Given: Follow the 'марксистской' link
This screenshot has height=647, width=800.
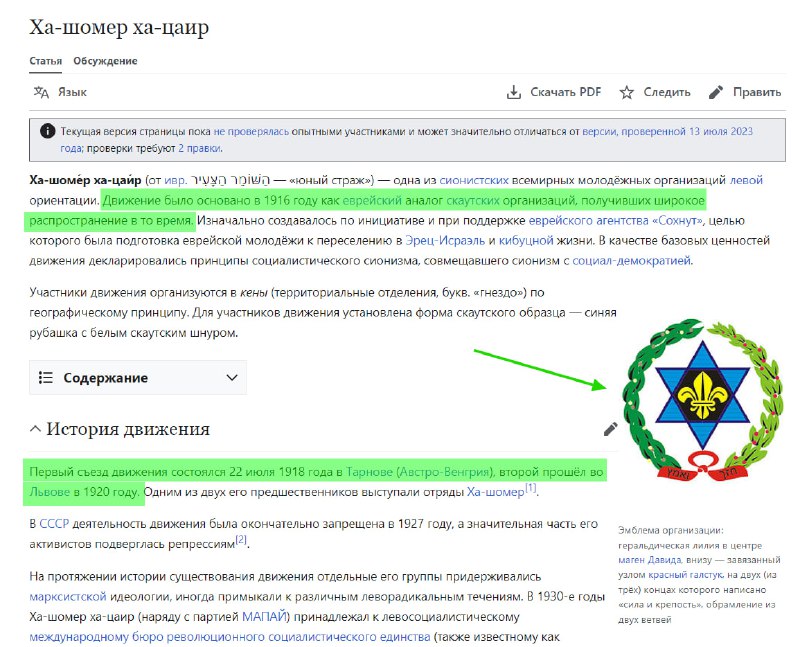Looking at the screenshot, I should [x=68, y=596].
